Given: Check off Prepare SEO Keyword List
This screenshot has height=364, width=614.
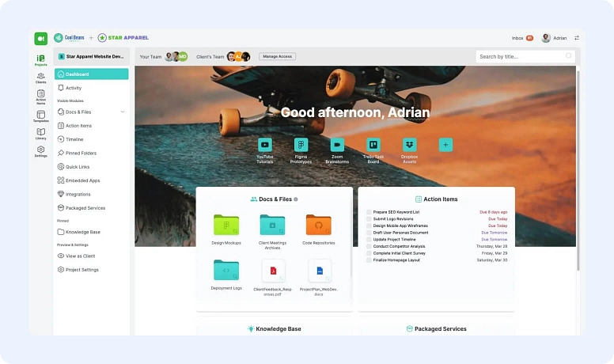Looking at the screenshot, I should coord(369,212).
